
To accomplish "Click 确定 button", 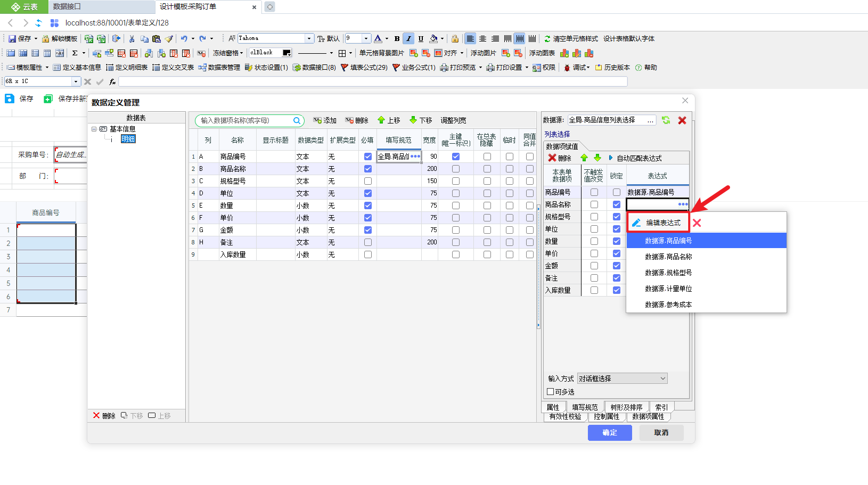I will pyautogui.click(x=610, y=433).
